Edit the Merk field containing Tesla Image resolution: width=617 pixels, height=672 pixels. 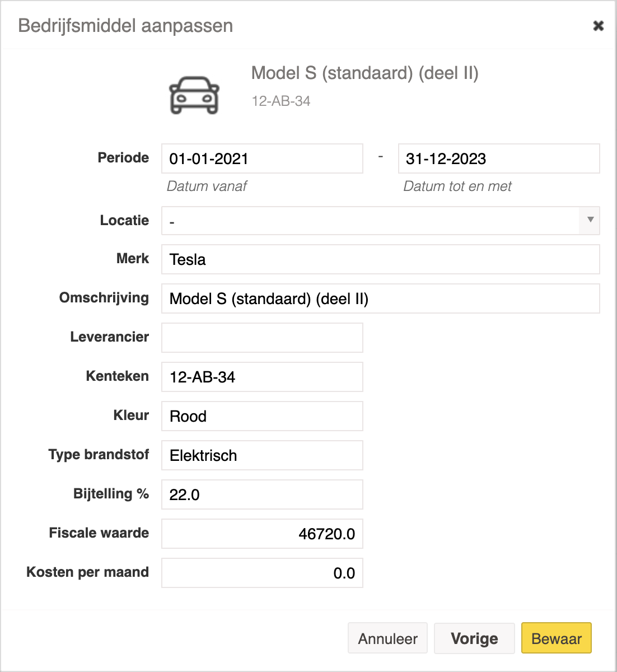(381, 259)
